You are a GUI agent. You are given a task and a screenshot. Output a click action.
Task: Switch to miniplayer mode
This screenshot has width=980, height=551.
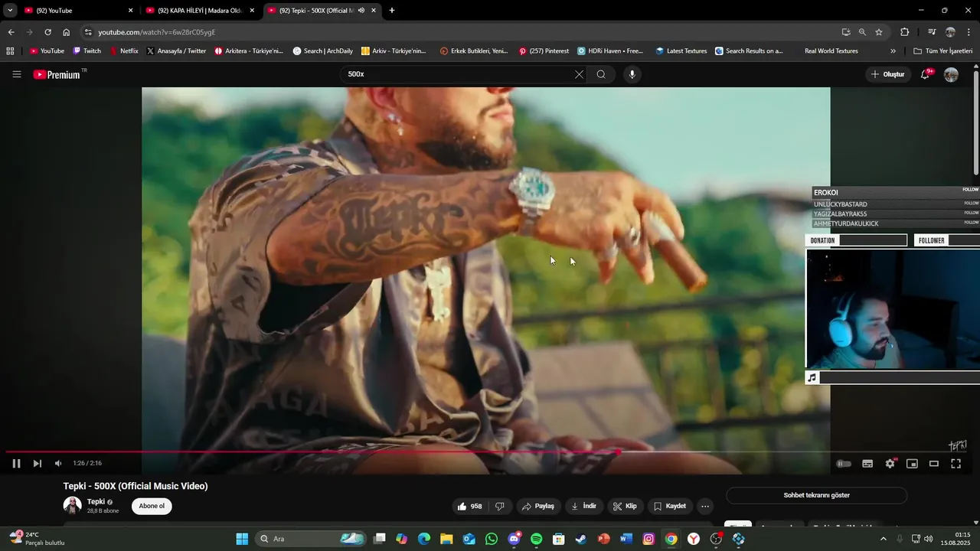912,463
